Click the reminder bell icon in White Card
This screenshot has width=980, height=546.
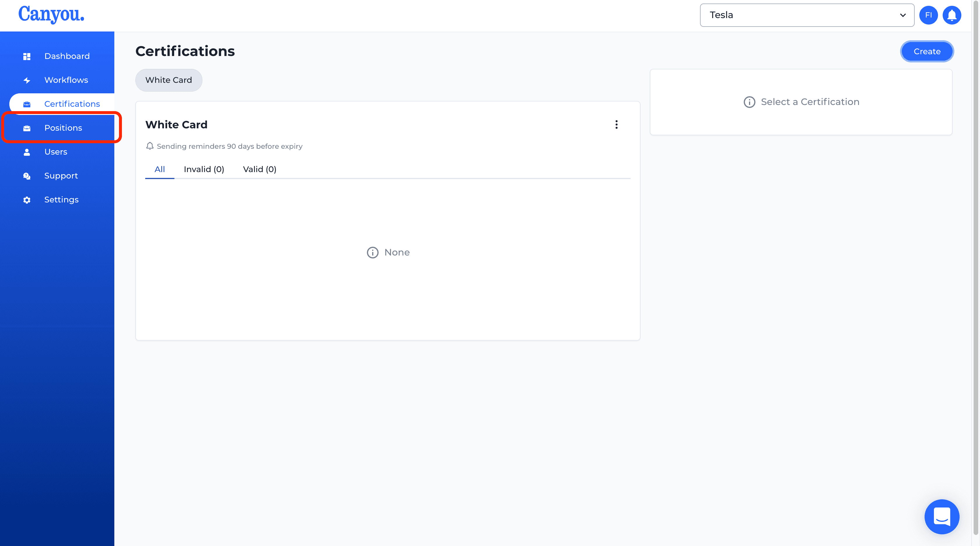pyautogui.click(x=150, y=146)
